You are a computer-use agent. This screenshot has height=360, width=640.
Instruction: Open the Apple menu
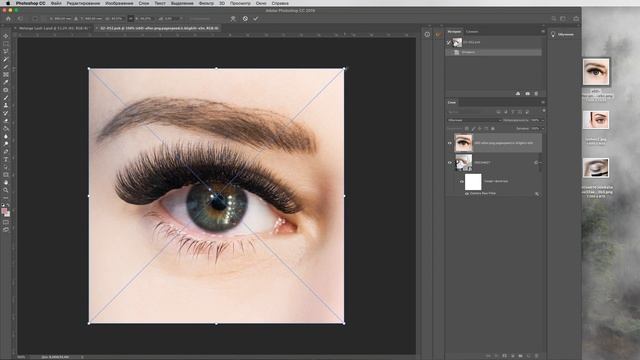pyautogui.click(x=7, y=3)
